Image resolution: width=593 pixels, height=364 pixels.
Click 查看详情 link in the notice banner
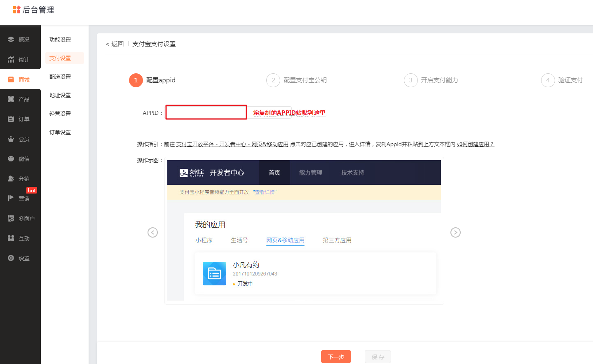[x=265, y=192]
